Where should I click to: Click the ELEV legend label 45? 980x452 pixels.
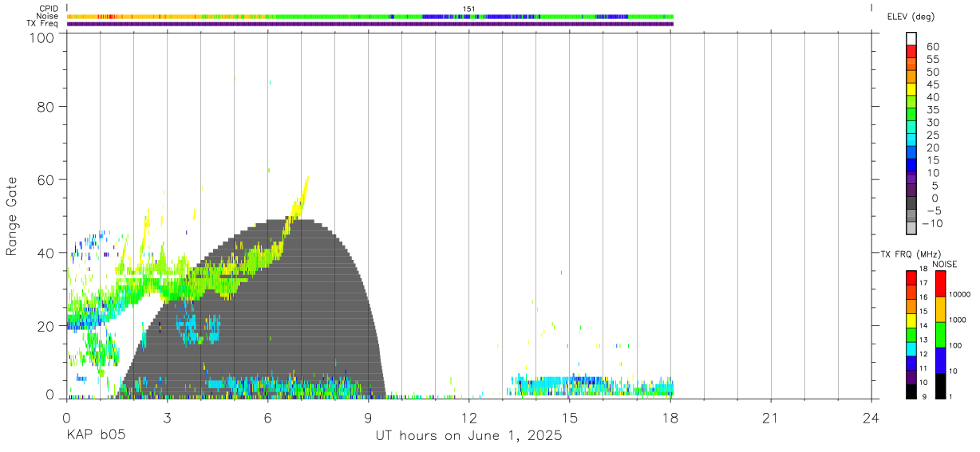point(931,85)
